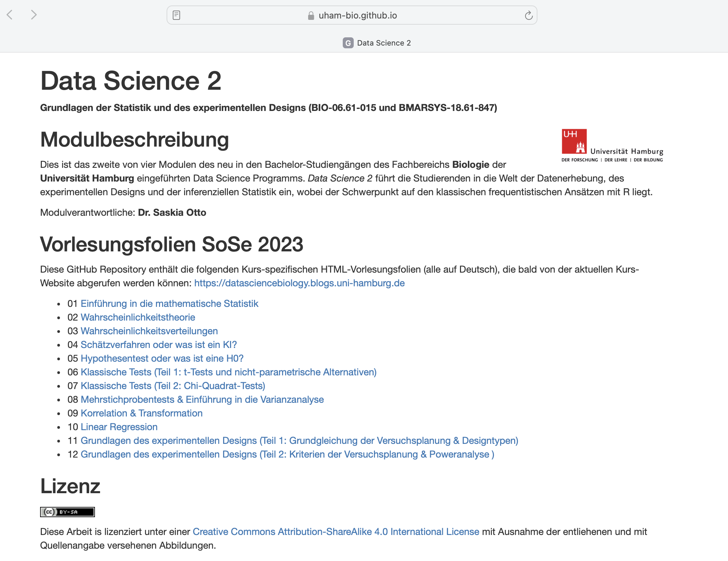
Task: Open Klassische Tests Teil 2 Chi-Quadrat-Tests
Action: click(x=173, y=386)
